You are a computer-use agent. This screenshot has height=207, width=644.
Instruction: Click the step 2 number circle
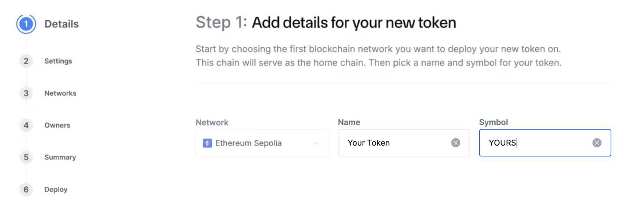coord(26,61)
